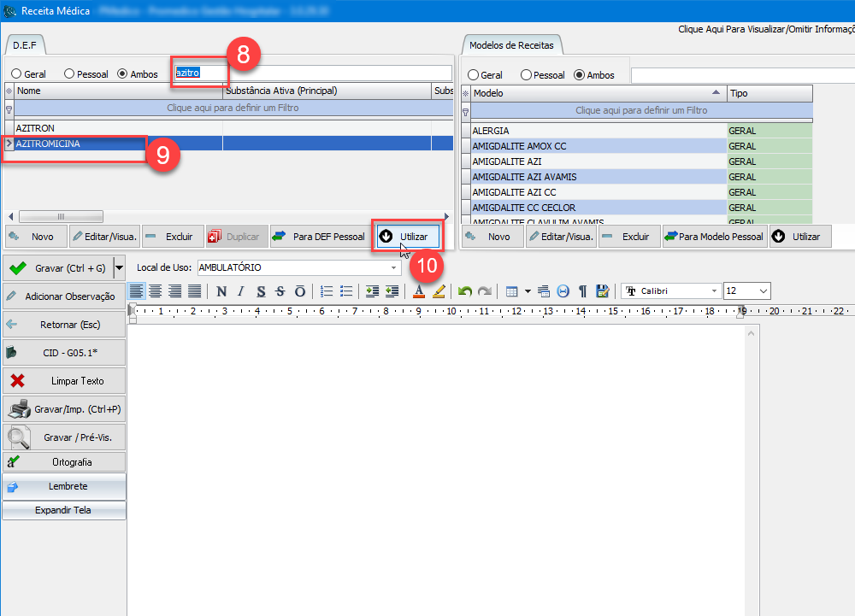The height and width of the screenshot is (616, 855).
Task: Click the strikethrough formatting icon
Action: [280, 291]
